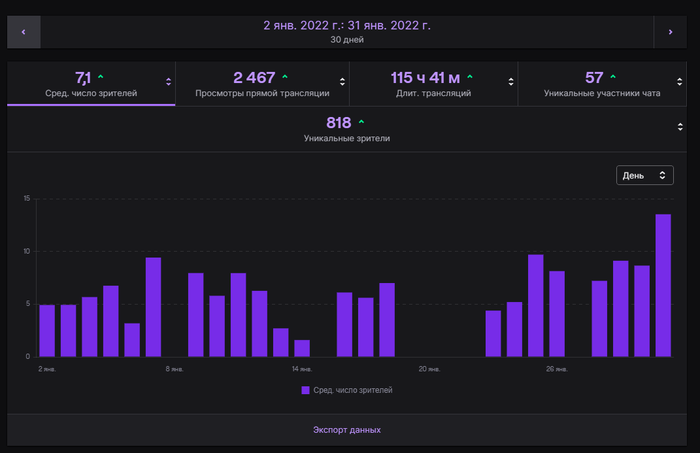The image size is (700, 453).
Task: Toggle the purple legend swatch for Сред. число зрителей
Action: pyautogui.click(x=305, y=390)
